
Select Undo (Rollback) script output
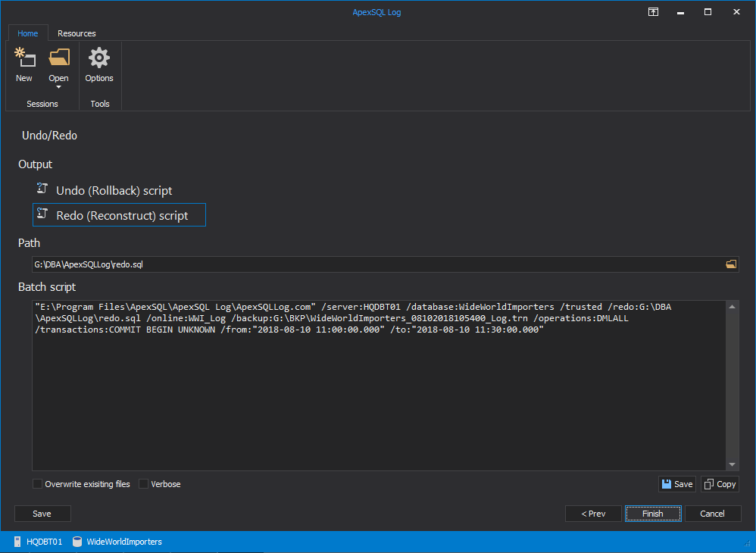tap(119, 190)
